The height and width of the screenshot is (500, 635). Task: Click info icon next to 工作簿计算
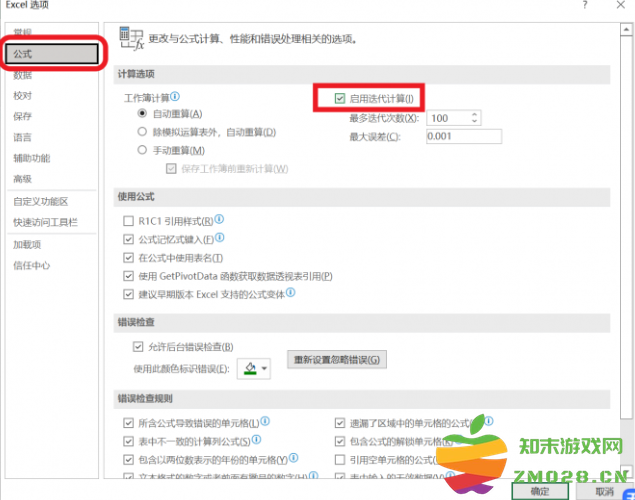tap(175, 97)
